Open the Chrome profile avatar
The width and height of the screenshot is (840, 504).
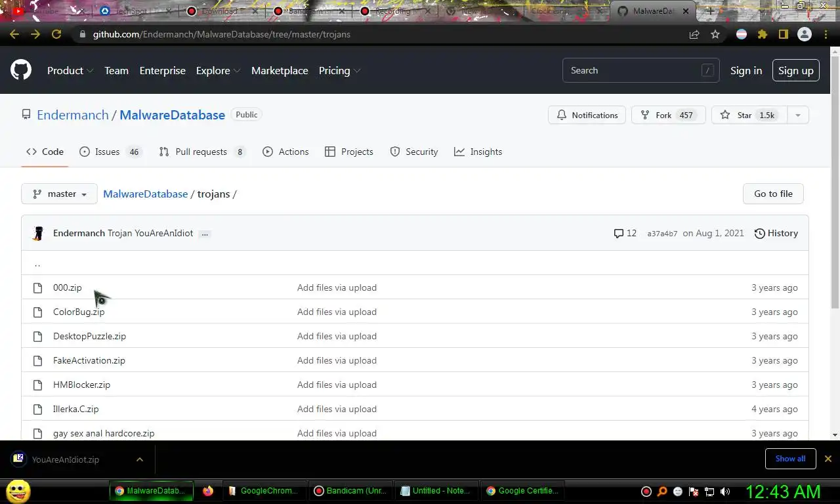coord(805,34)
